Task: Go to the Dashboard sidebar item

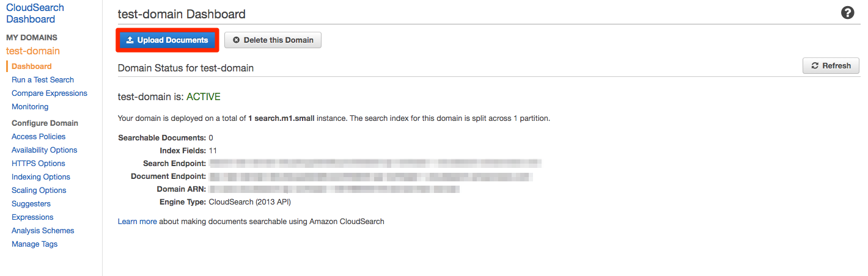Action: (32, 67)
